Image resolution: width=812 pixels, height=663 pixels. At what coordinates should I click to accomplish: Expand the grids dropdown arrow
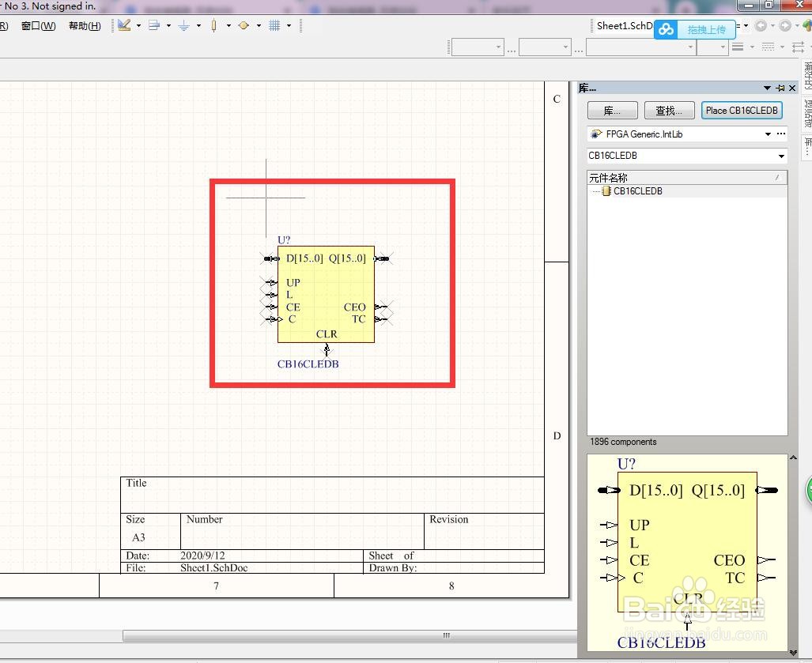pyautogui.click(x=289, y=25)
